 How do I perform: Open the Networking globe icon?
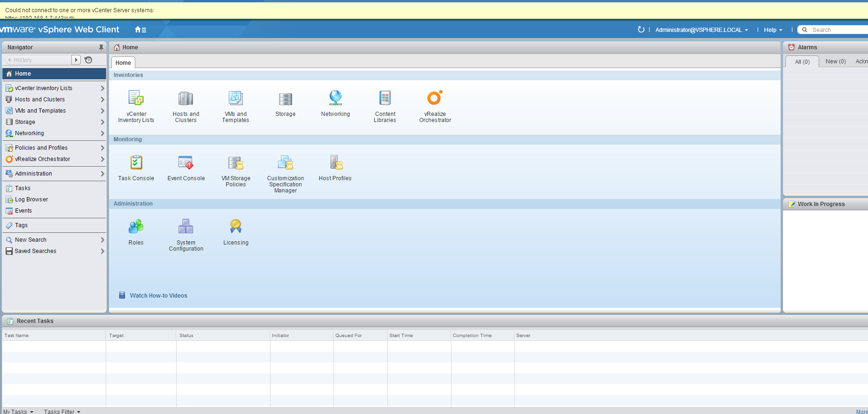[x=335, y=98]
